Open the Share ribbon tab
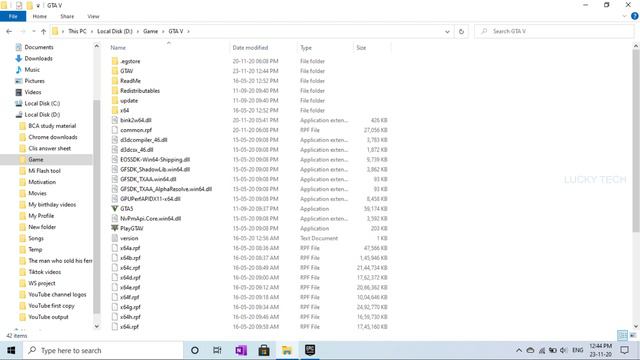Viewport: 640px width, 360px height. coord(67,16)
